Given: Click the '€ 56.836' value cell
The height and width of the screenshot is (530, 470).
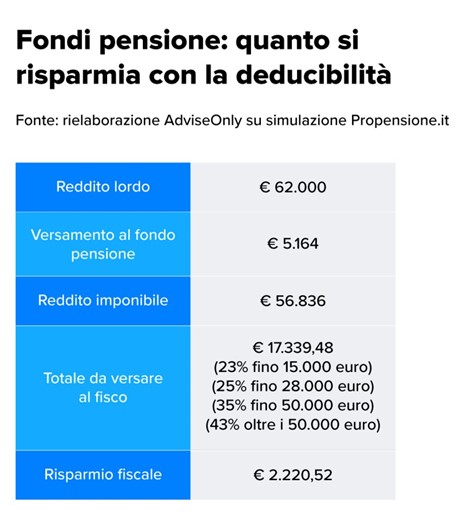Looking at the screenshot, I should coord(293,301).
